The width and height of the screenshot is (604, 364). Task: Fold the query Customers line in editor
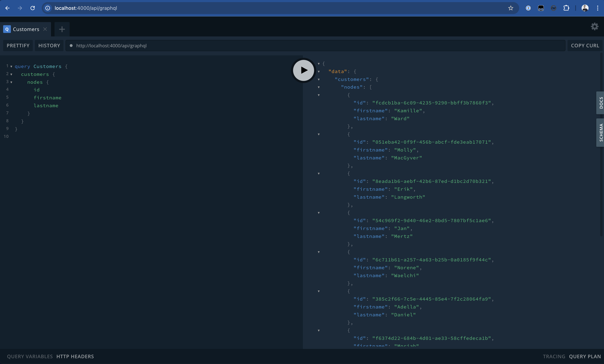point(11,66)
